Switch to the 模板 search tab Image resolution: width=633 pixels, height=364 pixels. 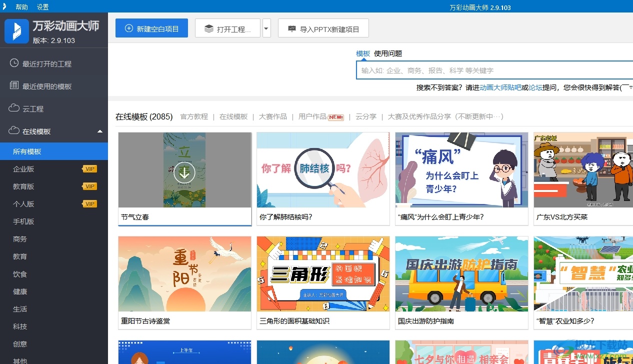tap(363, 53)
